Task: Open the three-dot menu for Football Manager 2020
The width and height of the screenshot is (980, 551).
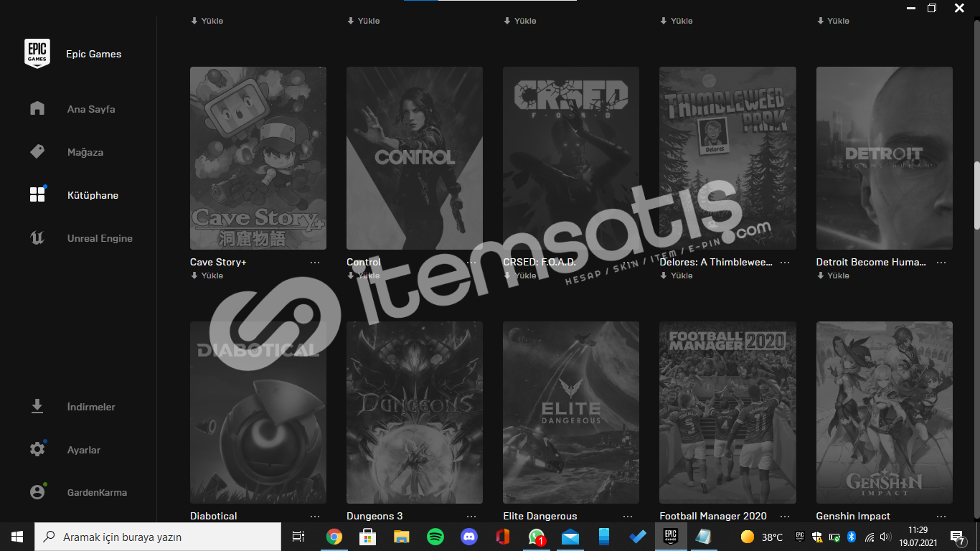Action: pos(785,517)
